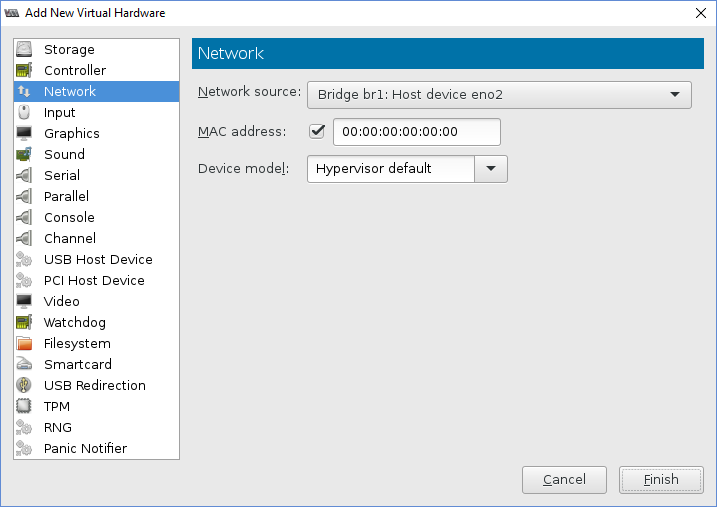
Task: Click the Cancel button
Action: pyautogui.click(x=564, y=480)
